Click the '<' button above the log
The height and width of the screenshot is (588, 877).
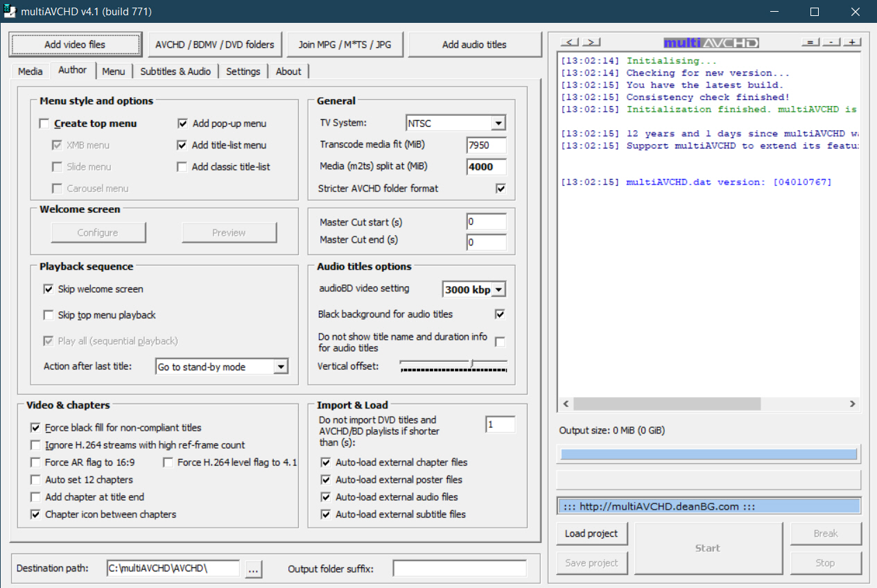coord(570,42)
